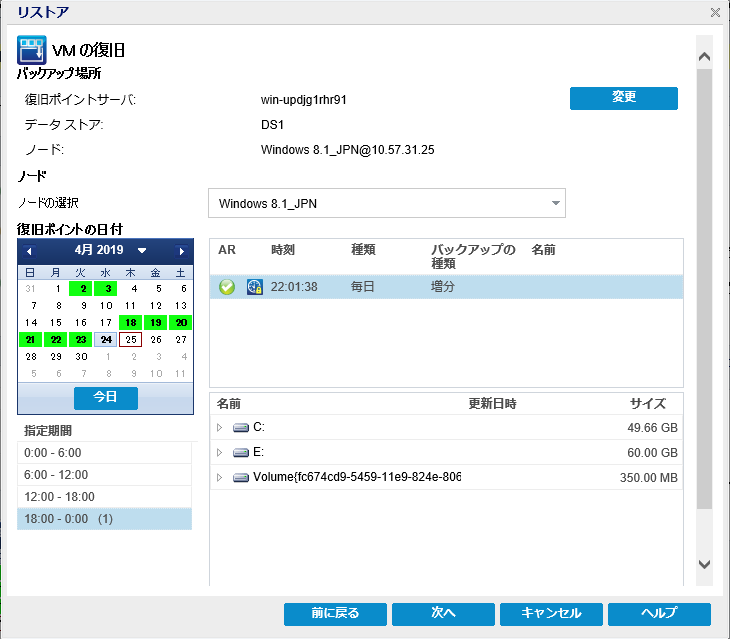The image size is (730, 639).
Task: Select the 18:00 - 0:00 (1) time period
Action: click(104, 518)
